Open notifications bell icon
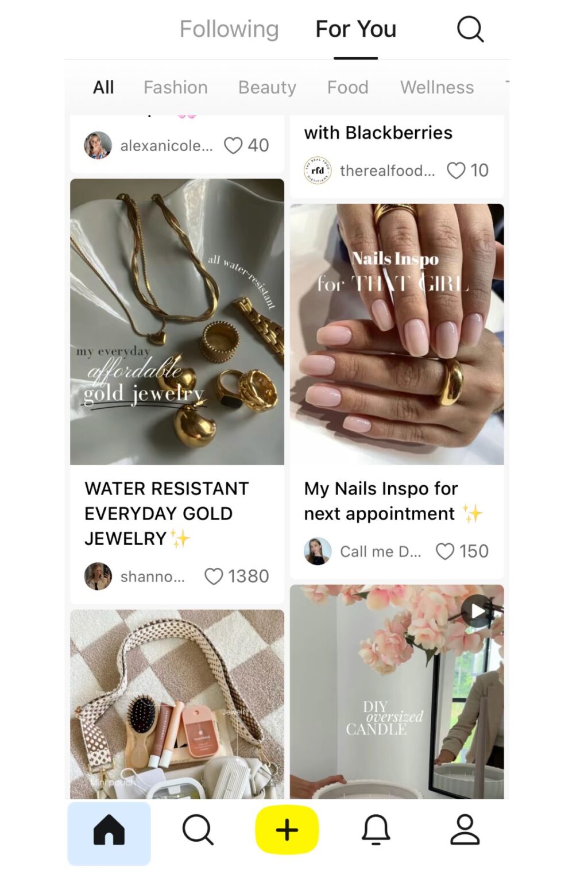 (x=376, y=830)
